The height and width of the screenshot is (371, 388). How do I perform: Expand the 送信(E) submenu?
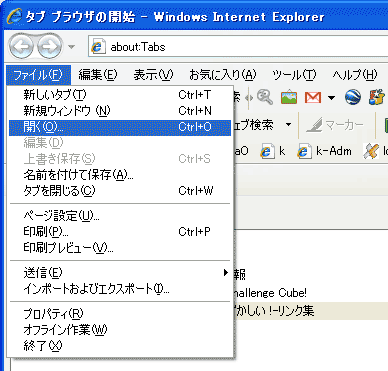120,273
